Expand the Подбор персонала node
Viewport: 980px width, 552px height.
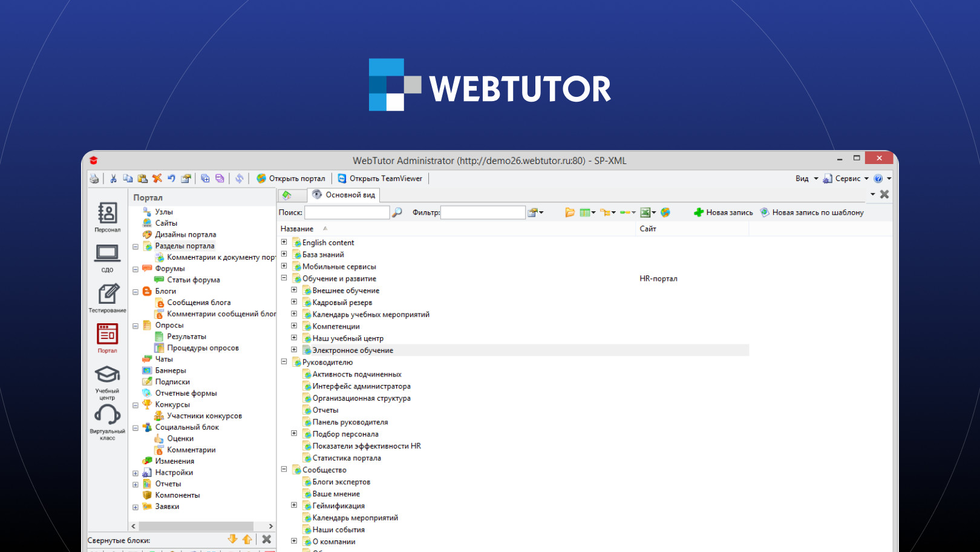coord(294,433)
